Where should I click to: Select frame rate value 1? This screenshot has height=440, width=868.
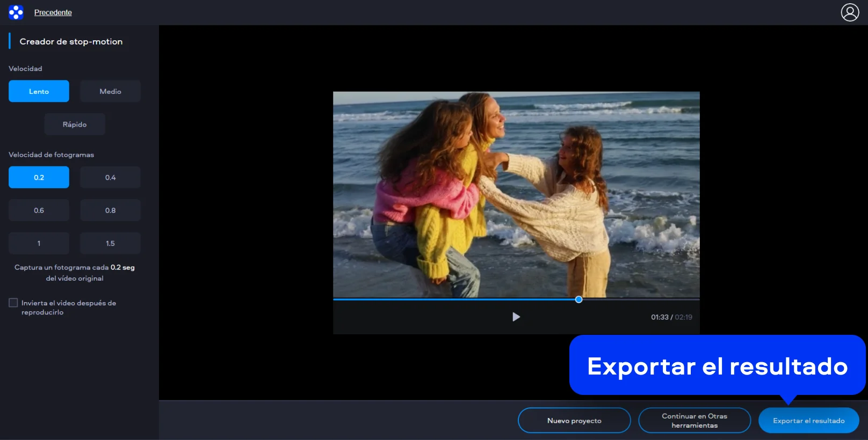(39, 244)
